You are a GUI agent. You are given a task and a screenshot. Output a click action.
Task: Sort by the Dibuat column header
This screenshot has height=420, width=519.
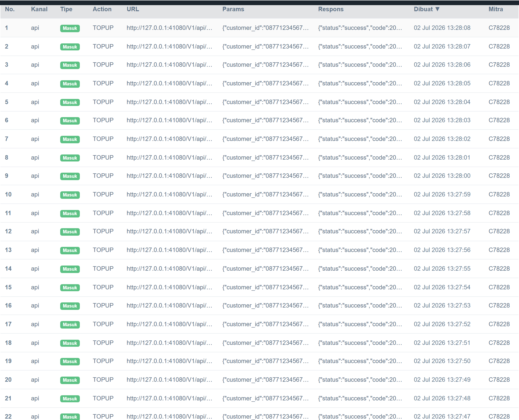pyautogui.click(x=423, y=9)
